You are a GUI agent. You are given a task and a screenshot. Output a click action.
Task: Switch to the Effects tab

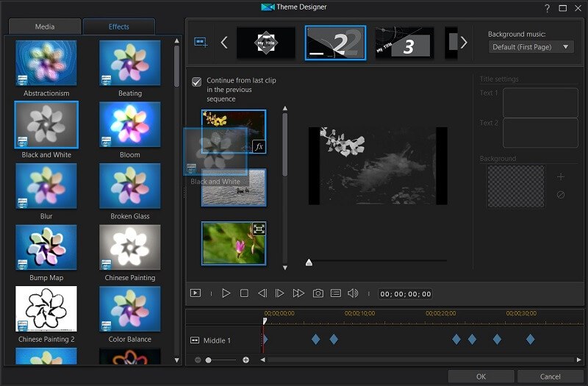click(x=119, y=26)
